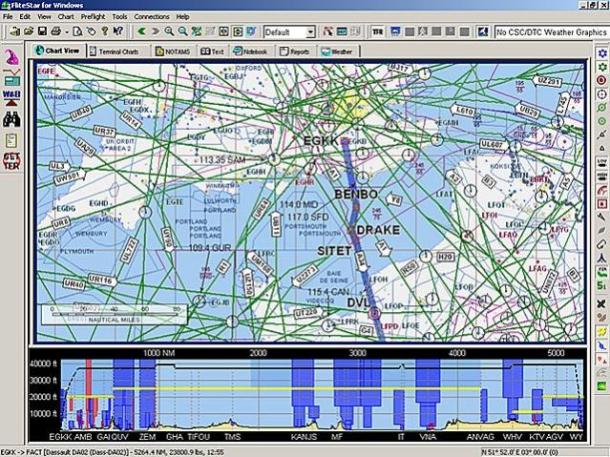This screenshot has width=610, height=457.
Task: Click the paperclip icon in right toolbar
Action: pyautogui.click(x=602, y=245)
